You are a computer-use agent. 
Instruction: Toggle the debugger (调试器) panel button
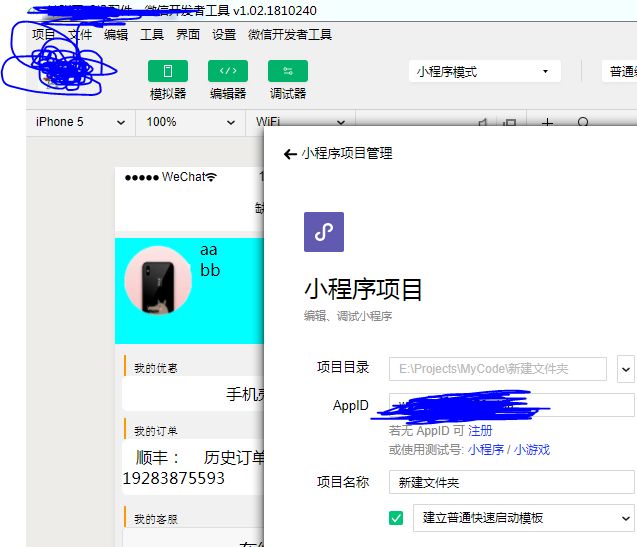(288, 71)
